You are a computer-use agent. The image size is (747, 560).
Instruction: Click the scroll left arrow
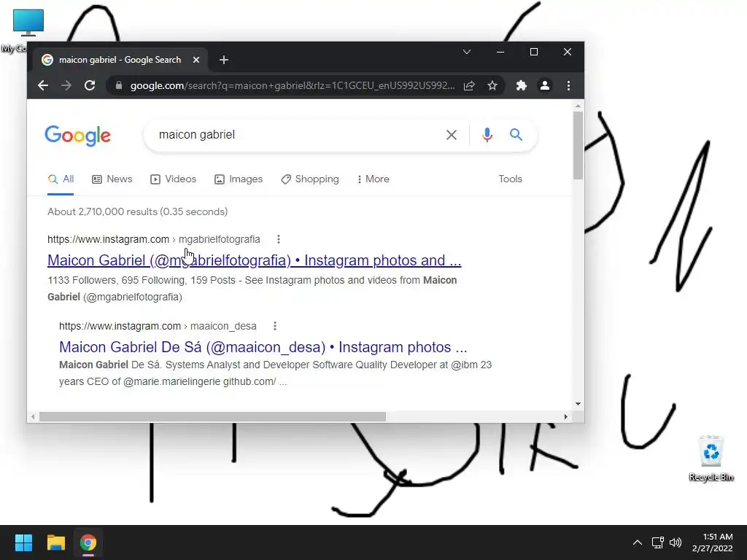tap(33, 416)
